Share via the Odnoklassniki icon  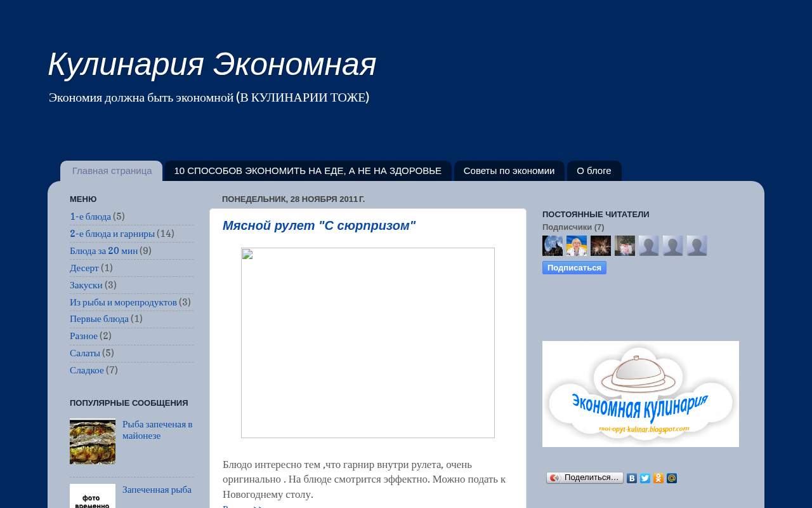[658, 478]
